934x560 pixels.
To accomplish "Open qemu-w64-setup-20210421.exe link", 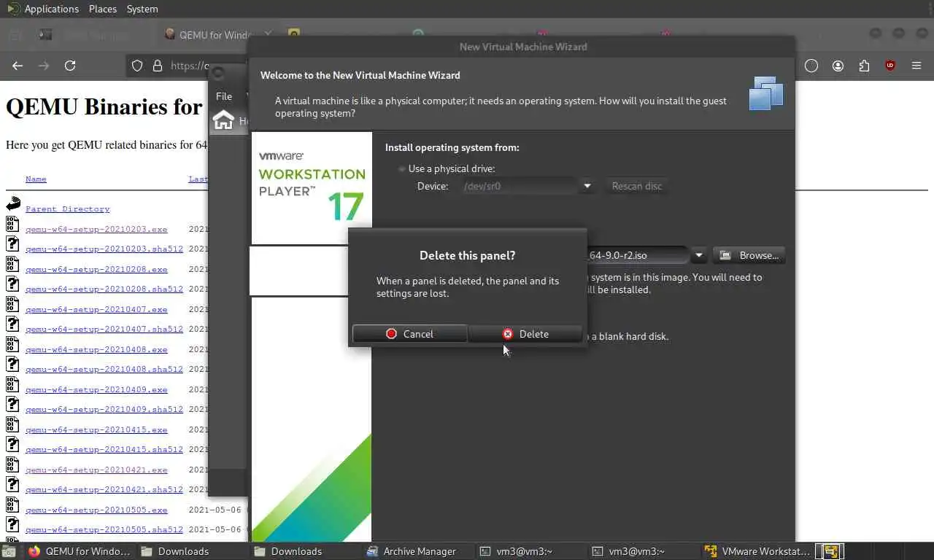I will click(x=96, y=470).
